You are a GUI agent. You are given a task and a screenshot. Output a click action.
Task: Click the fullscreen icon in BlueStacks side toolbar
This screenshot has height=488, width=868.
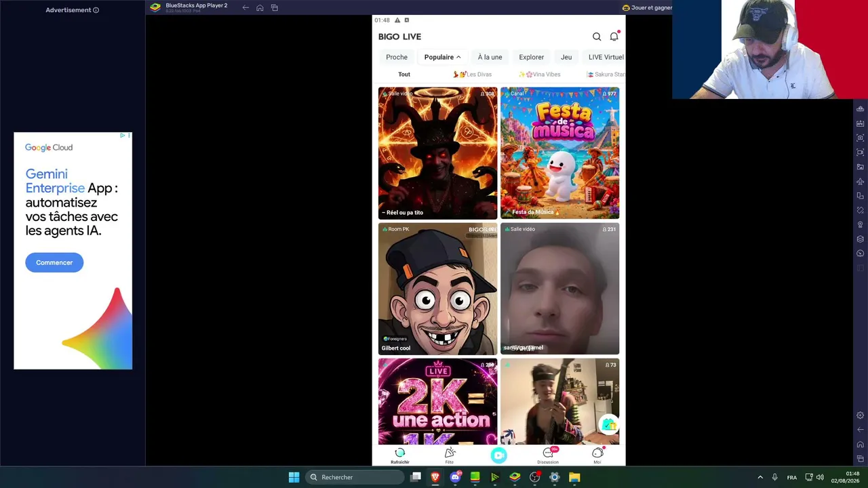(861, 152)
